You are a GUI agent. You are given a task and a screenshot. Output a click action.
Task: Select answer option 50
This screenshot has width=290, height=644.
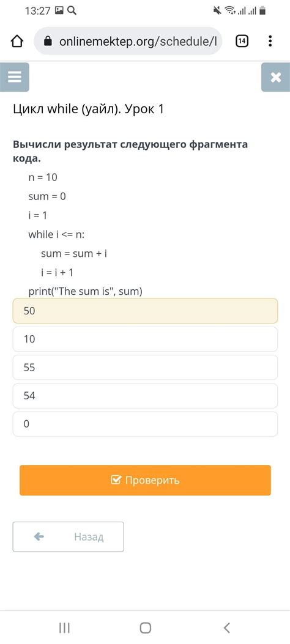(145, 311)
